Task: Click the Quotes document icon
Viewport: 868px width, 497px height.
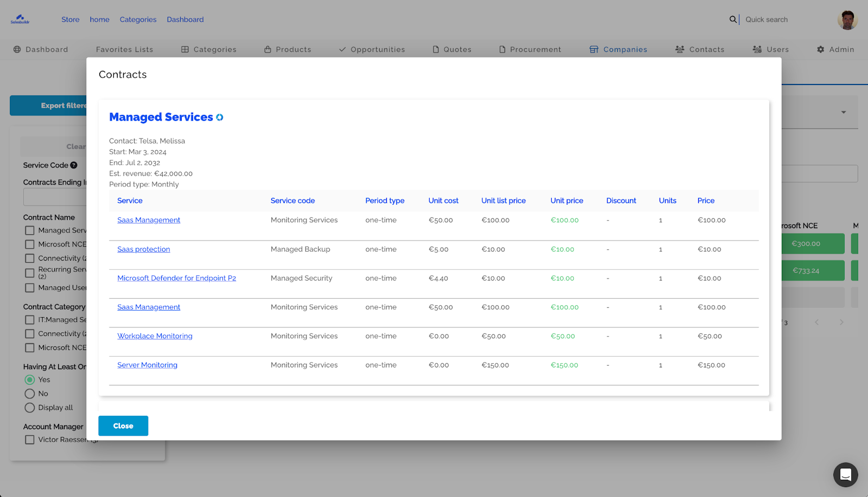Action: (x=436, y=49)
